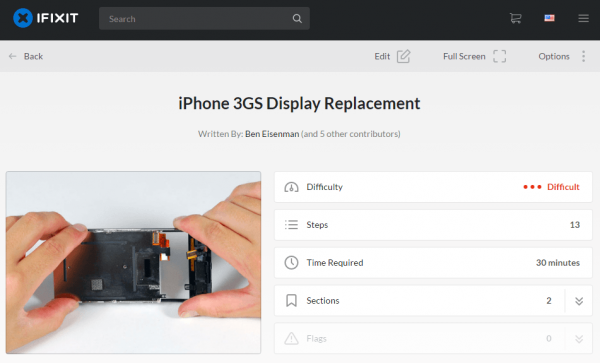
Task: Click the 'Difficult' rating text
Action: [563, 187]
